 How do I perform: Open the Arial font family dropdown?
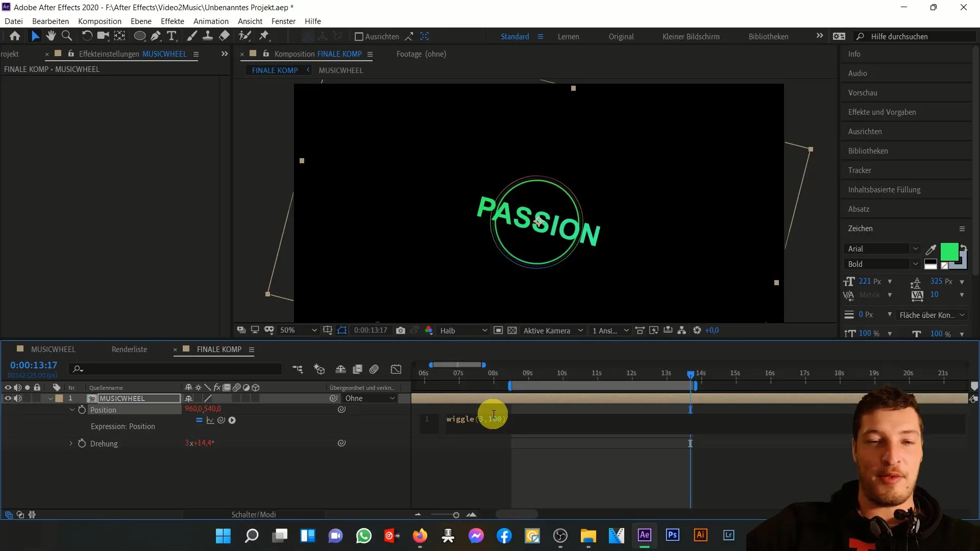coord(882,249)
